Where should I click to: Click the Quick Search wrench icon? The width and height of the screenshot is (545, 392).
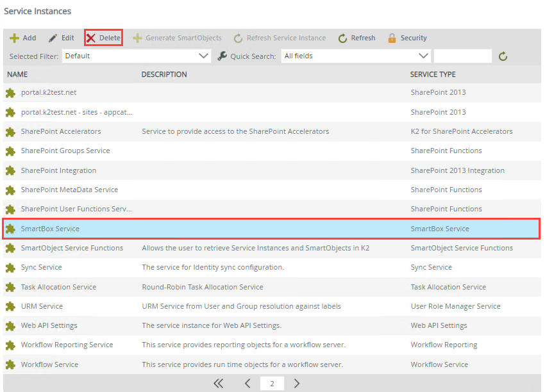tap(222, 56)
